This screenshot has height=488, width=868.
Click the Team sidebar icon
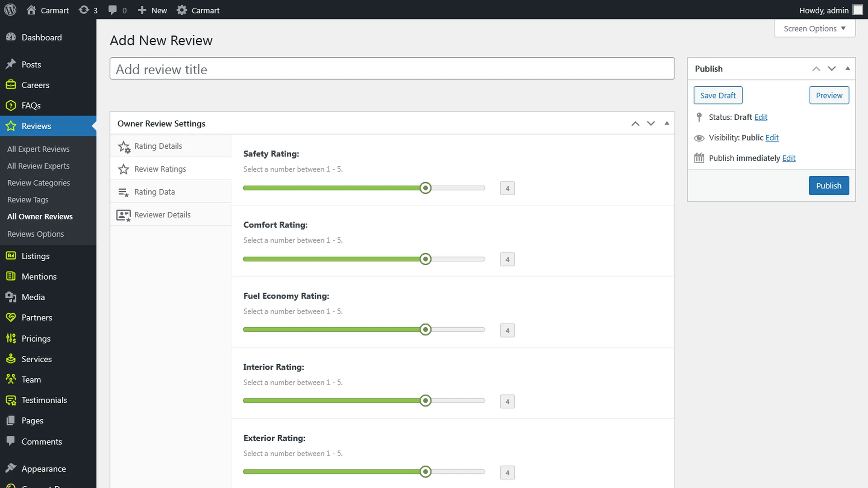pyautogui.click(x=11, y=379)
